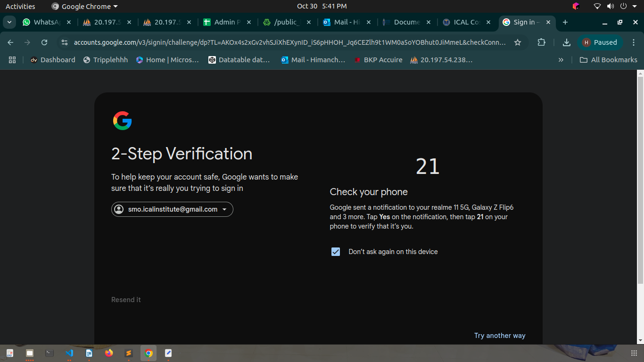Open the Paused profile button
Viewport: 644px width, 362px height.
[600, 42]
